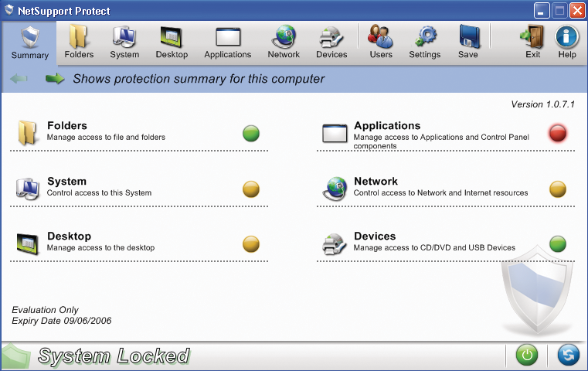Open the Devices summary heading
The image size is (588, 371).
coord(375,237)
